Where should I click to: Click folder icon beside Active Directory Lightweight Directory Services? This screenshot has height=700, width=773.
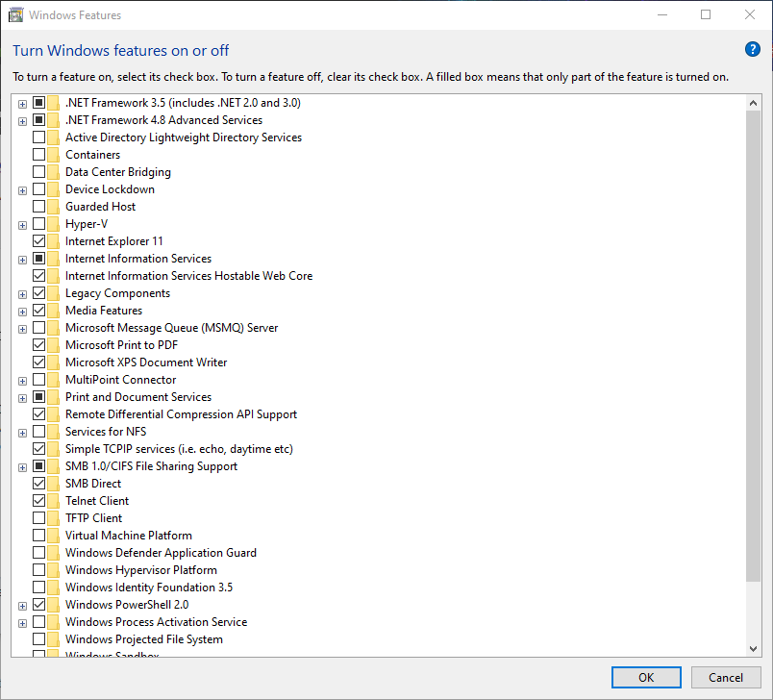point(53,137)
